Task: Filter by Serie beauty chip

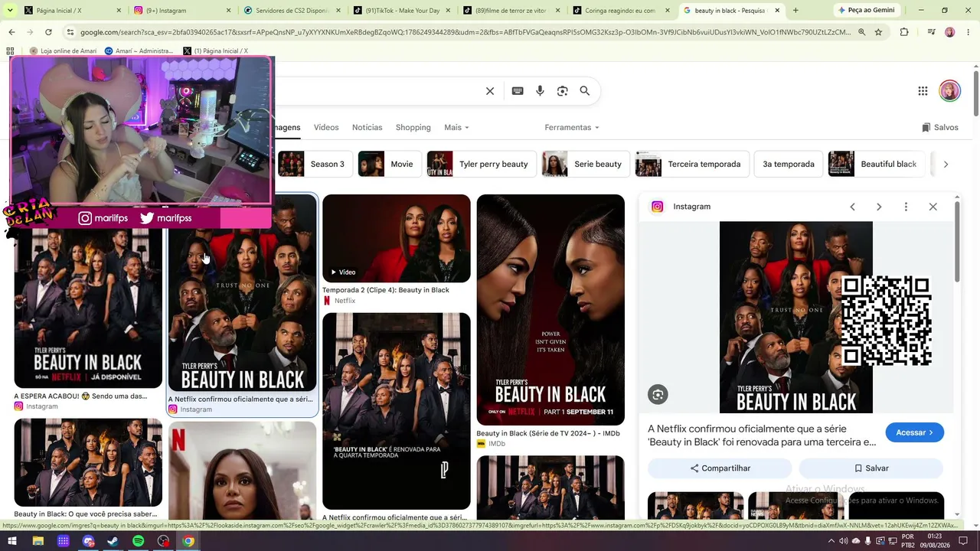Action: pyautogui.click(x=586, y=164)
